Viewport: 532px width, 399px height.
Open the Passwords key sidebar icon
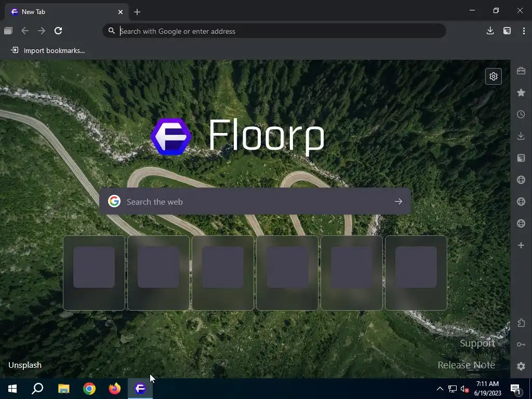(x=521, y=344)
